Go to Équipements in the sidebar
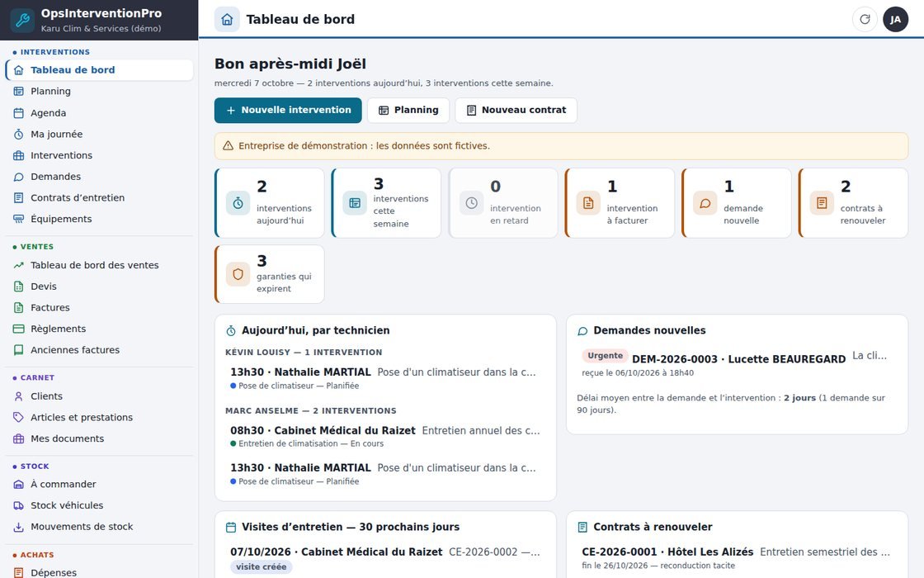 [x=100, y=219]
